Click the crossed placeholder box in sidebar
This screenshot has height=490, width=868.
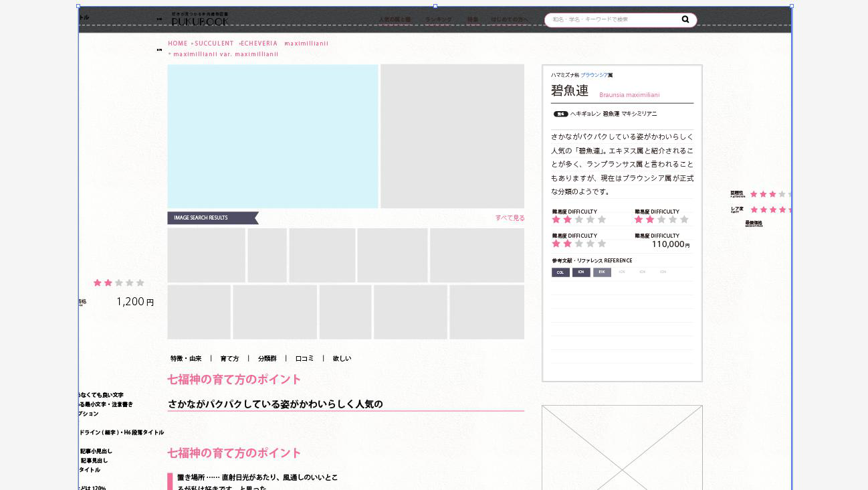[622, 447]
